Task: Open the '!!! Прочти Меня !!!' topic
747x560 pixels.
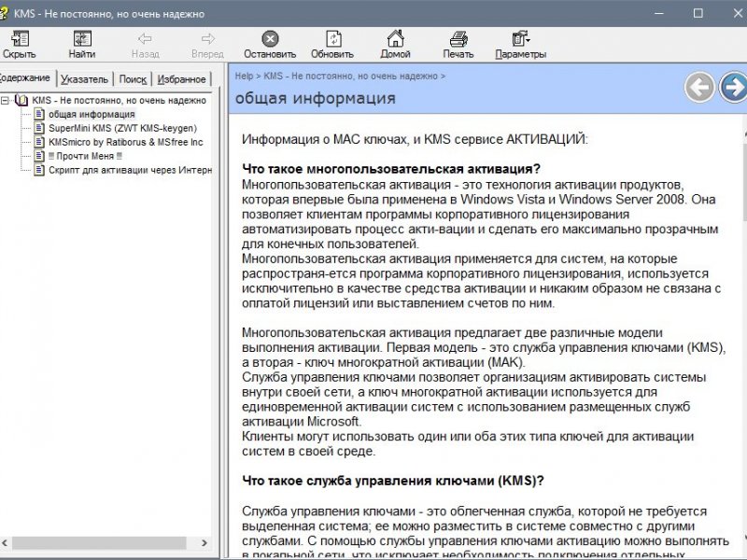Action: pyautogui.click(x=85, y=156)
